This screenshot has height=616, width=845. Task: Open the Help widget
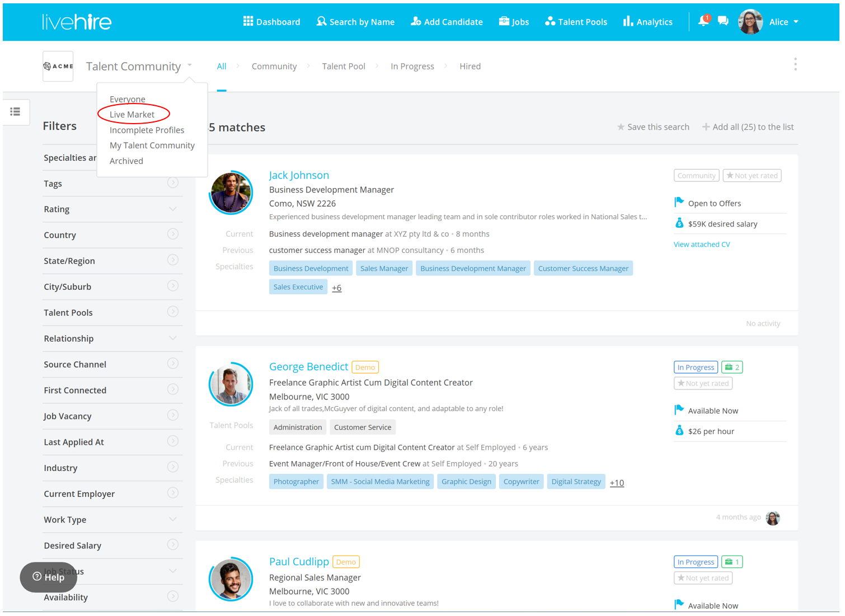(x=49, y=577)
